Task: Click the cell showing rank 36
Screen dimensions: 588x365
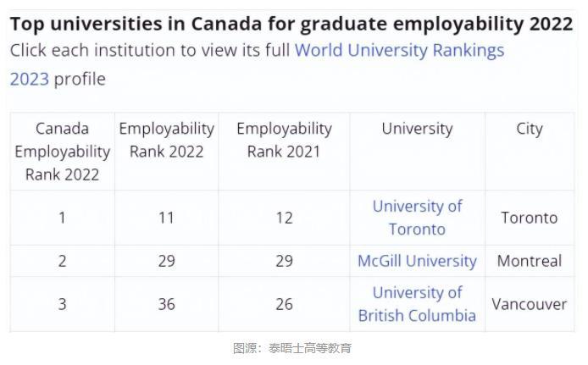Action: coord(167,304)
